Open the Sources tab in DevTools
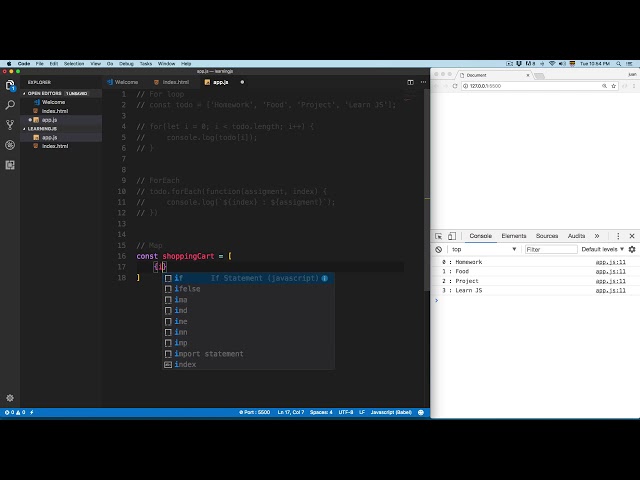640x480 pixels. tap(547, 236)
